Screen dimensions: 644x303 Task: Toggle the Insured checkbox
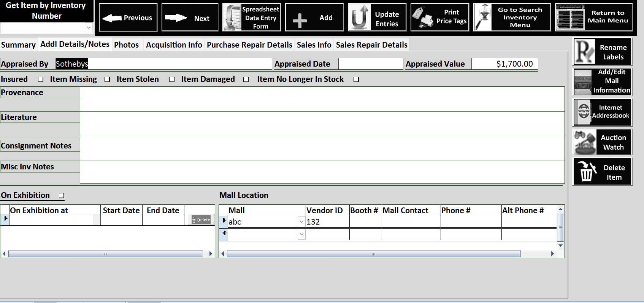41,80
